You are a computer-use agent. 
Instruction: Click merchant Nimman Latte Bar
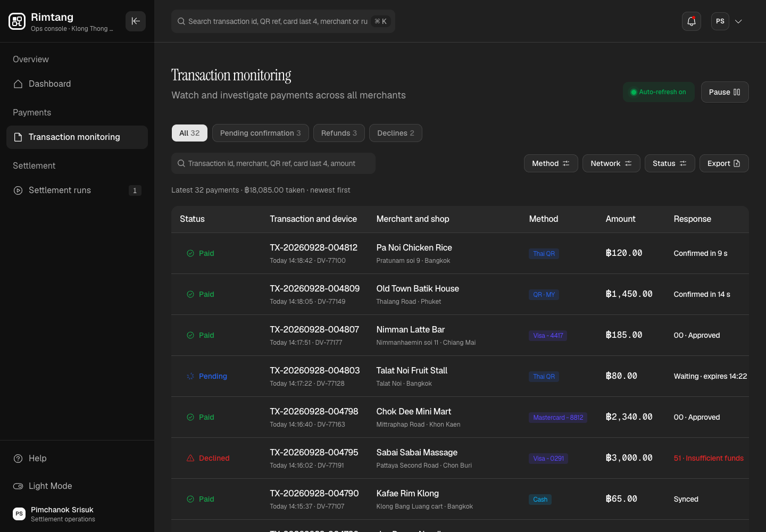point(411,329)
